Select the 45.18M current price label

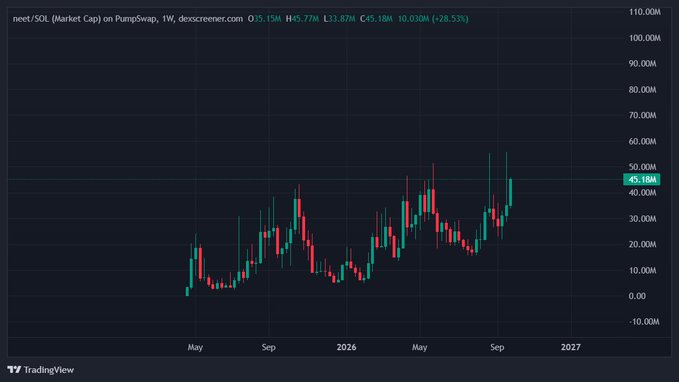coord(641,179)
